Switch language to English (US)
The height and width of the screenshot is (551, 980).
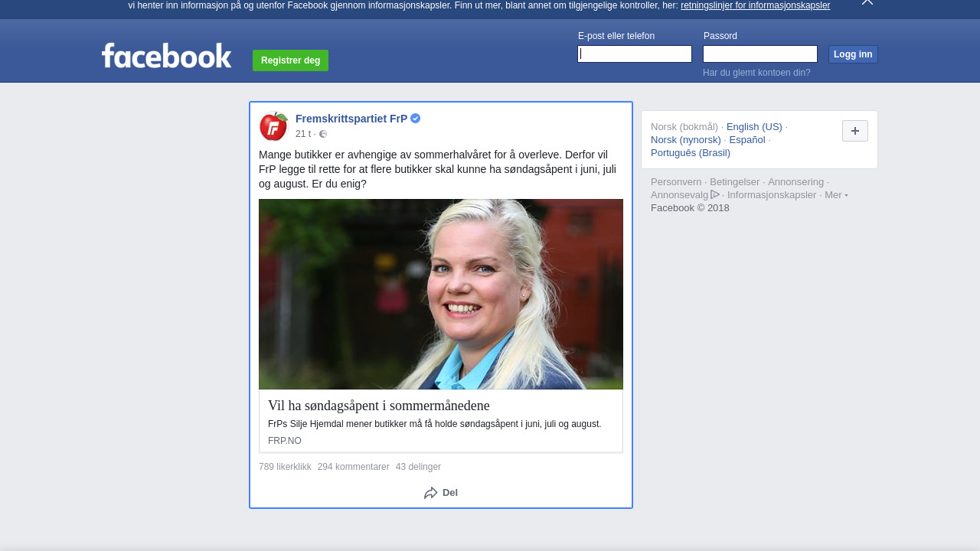(x=754, y=127)
